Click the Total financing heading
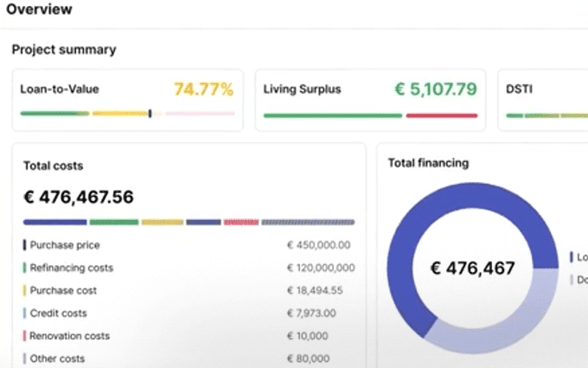The image size is (588, 368). pos(428,163)
